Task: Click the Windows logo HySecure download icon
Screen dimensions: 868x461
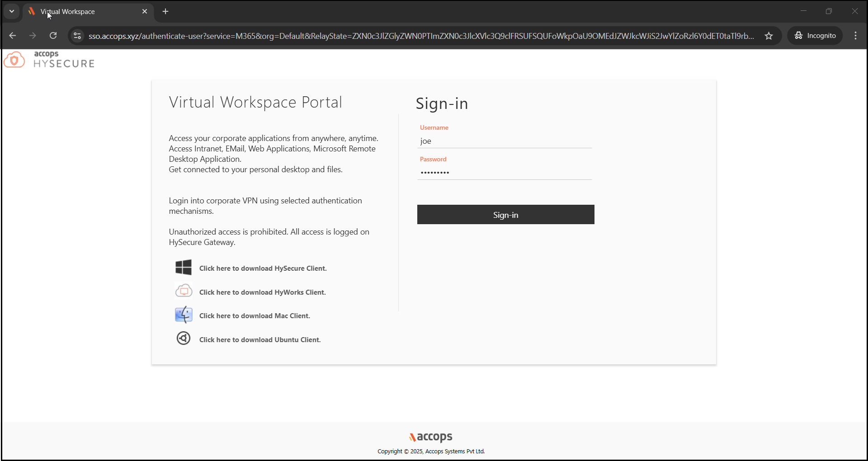Action: click(183, 268)
